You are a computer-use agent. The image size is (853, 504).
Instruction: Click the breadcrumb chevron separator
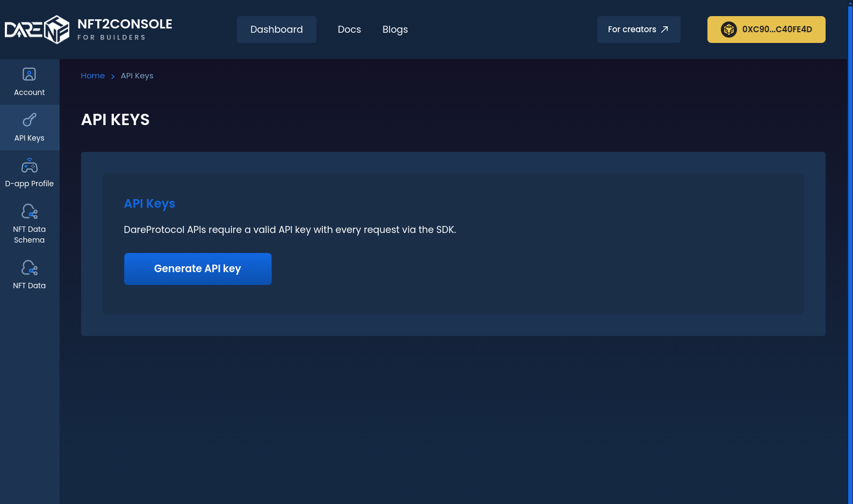(x=113, y=76)
